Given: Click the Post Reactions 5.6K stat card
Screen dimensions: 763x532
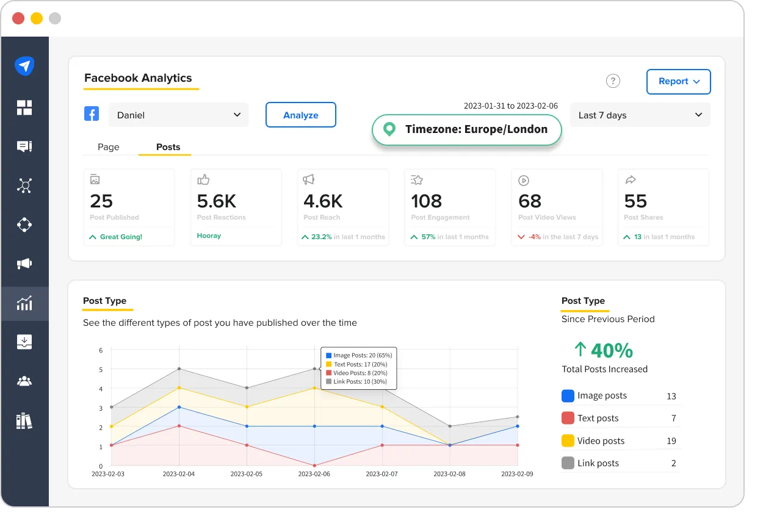Looking at the screenshot, I should pos(236,207).
